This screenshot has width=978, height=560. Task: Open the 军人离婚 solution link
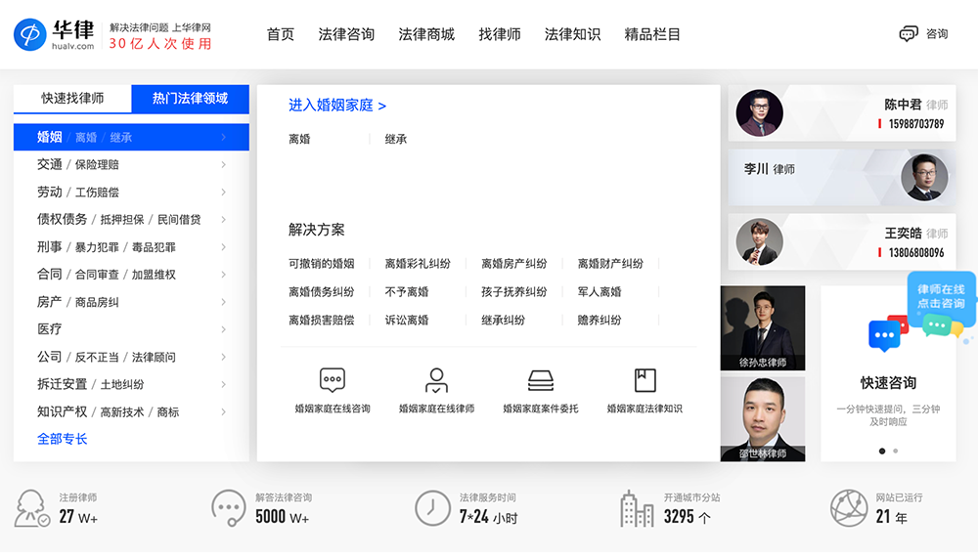(600, 292)
